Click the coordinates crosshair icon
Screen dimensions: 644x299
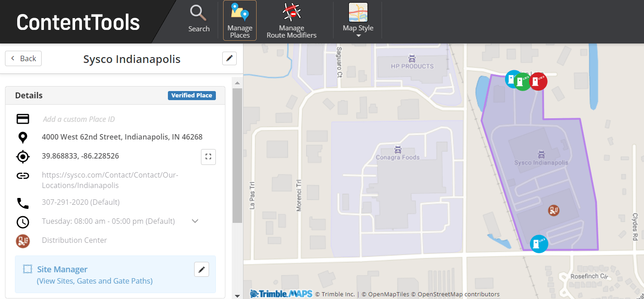point(23,157)
